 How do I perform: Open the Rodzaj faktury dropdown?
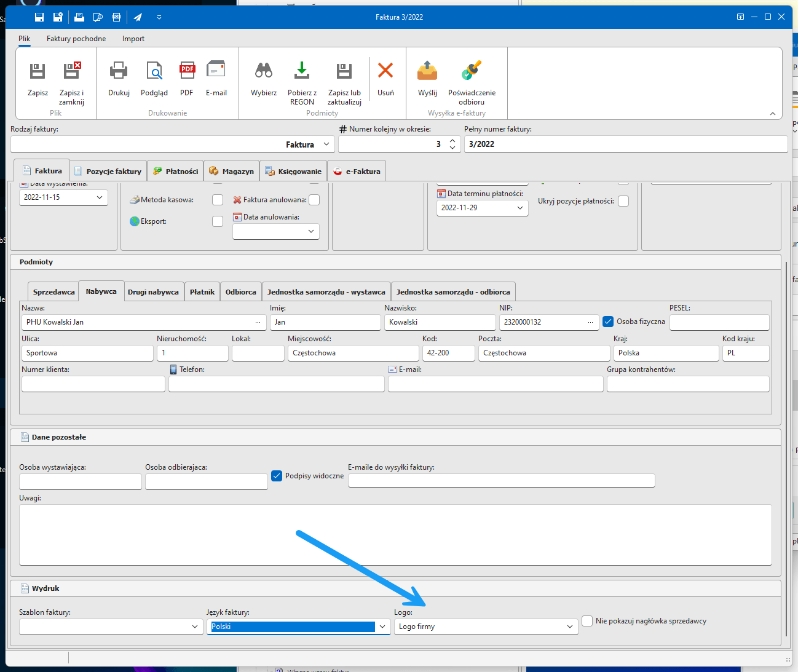point(326,144)
